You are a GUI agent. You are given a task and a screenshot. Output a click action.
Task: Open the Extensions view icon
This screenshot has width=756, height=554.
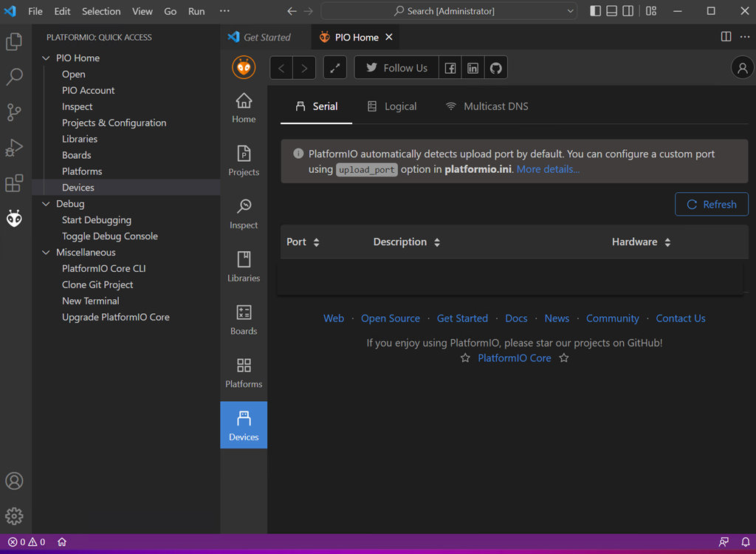point(14,182)
